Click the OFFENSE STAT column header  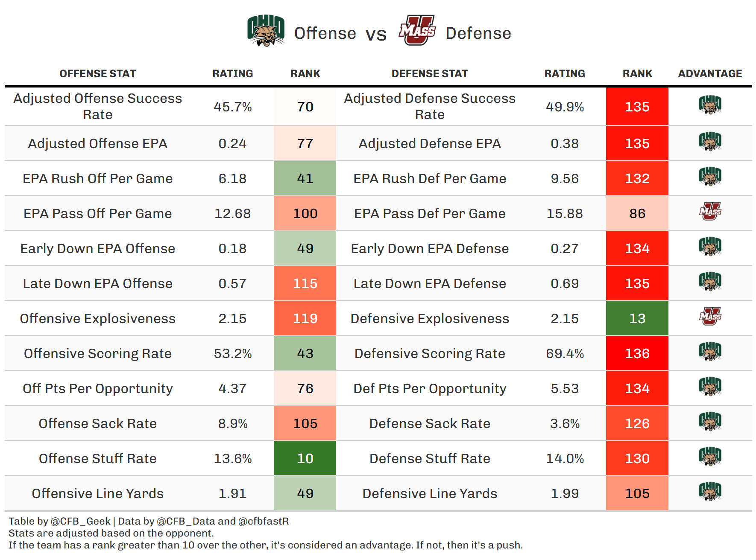97,74
